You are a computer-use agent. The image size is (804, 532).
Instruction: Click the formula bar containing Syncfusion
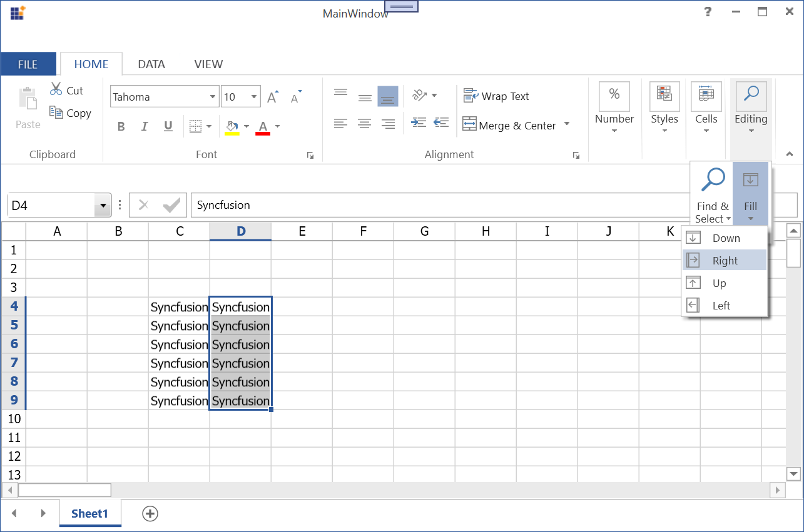coord(438,205)
